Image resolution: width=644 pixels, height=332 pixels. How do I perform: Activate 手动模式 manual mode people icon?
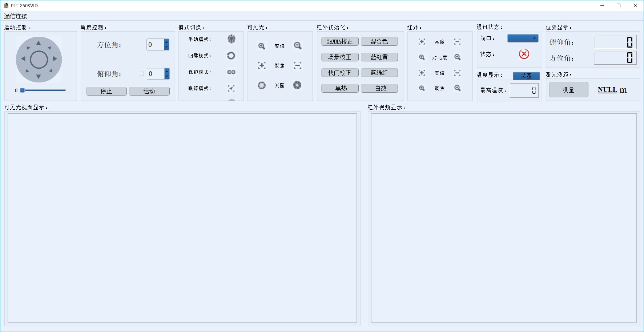[231, 39]
